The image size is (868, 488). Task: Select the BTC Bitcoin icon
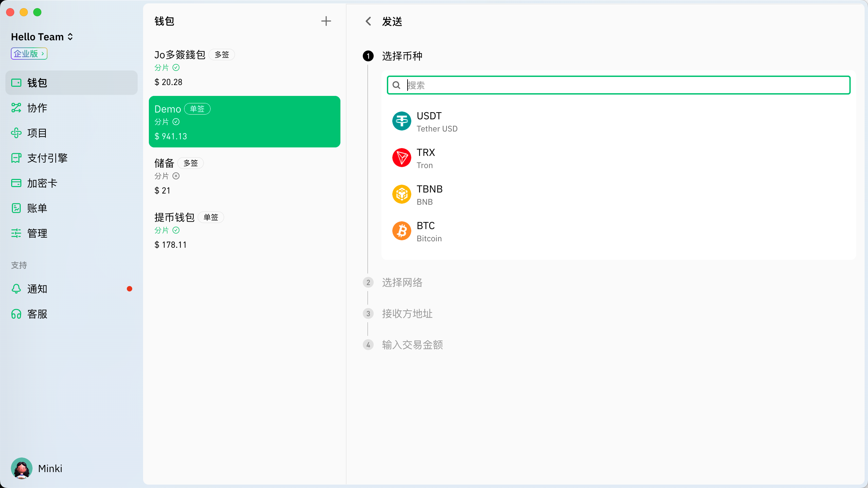(401, 231)
